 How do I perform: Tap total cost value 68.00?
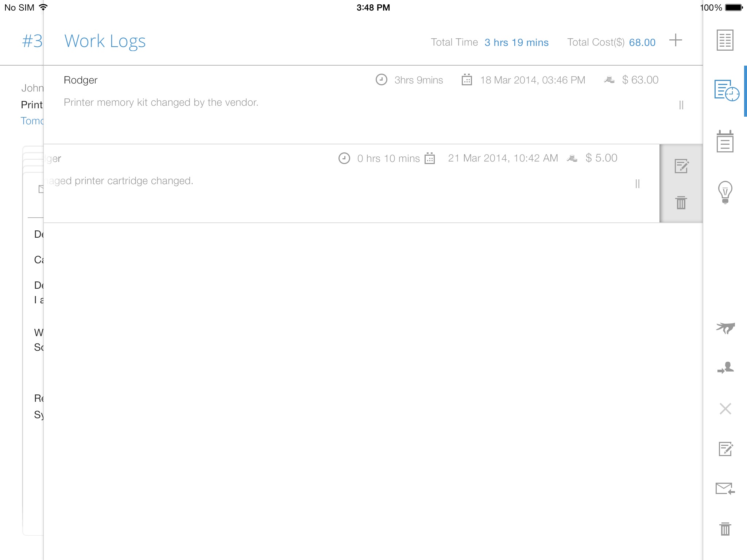pyautogui.click(x=642, y=42)
